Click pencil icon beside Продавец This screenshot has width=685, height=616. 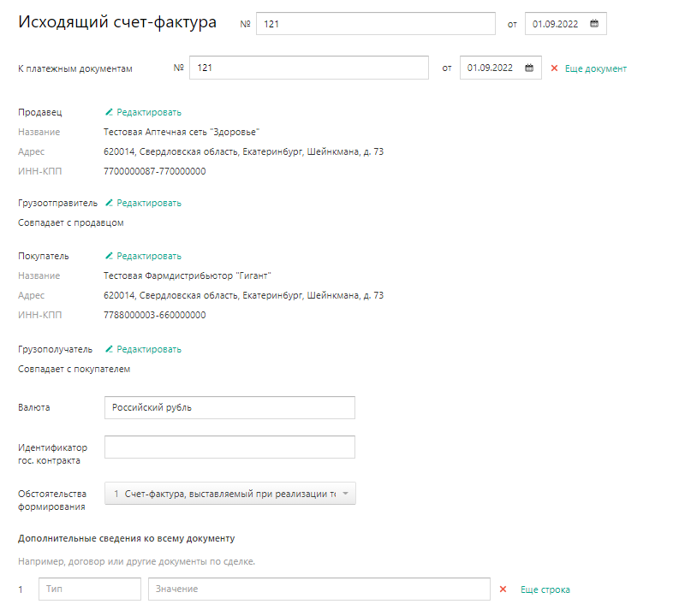(109, 112)
